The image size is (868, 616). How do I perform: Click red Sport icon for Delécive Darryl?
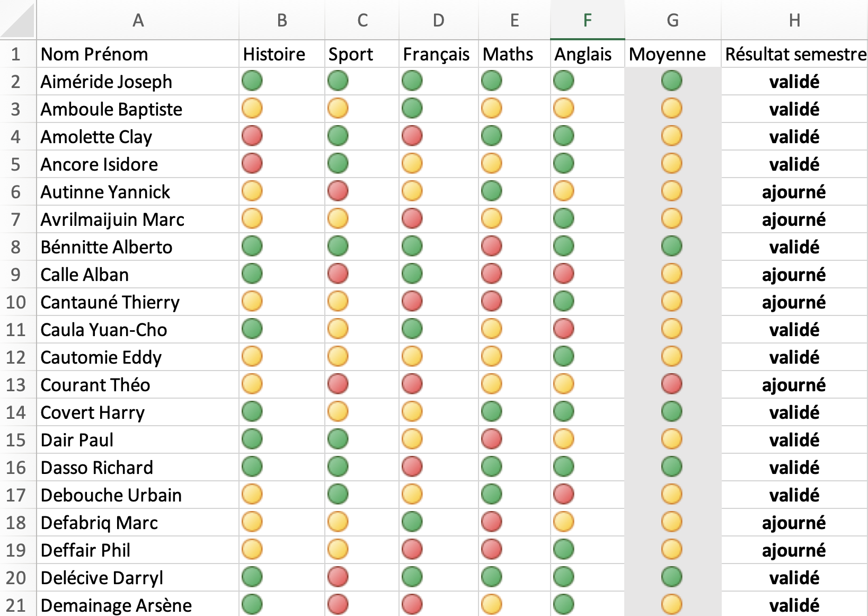coord(338,577)
